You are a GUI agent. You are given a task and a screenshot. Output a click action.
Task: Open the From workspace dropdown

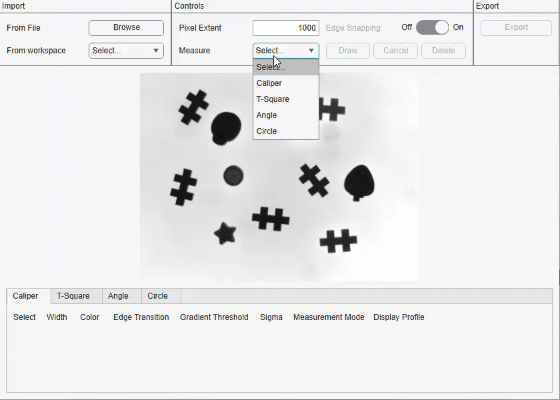pyautogui.click(x=126, y=51)
